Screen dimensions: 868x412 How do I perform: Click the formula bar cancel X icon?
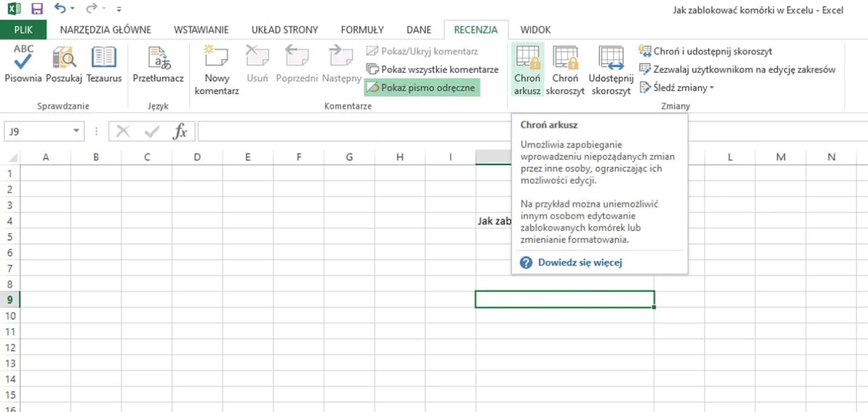[123, 131]
